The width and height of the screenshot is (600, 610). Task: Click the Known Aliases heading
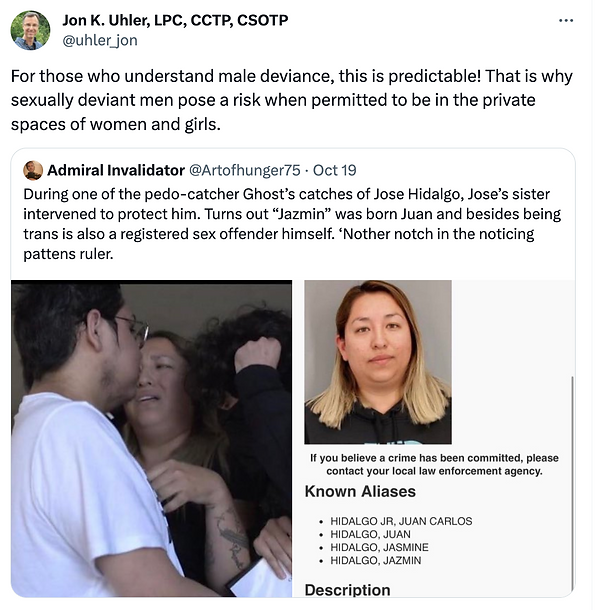360,491
